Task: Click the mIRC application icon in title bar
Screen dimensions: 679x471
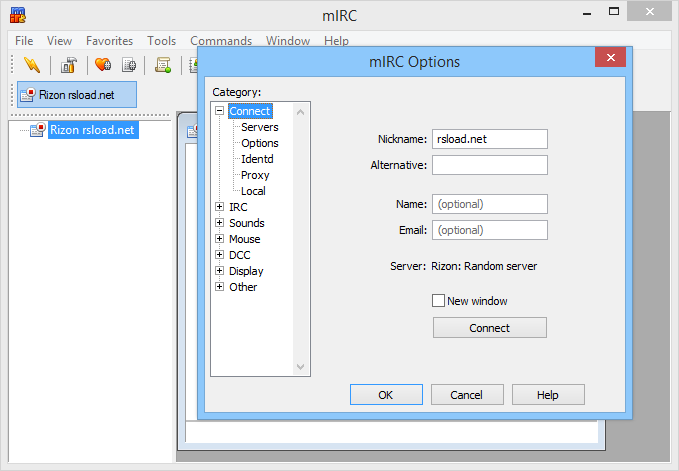Action: (x=18, y=15)
